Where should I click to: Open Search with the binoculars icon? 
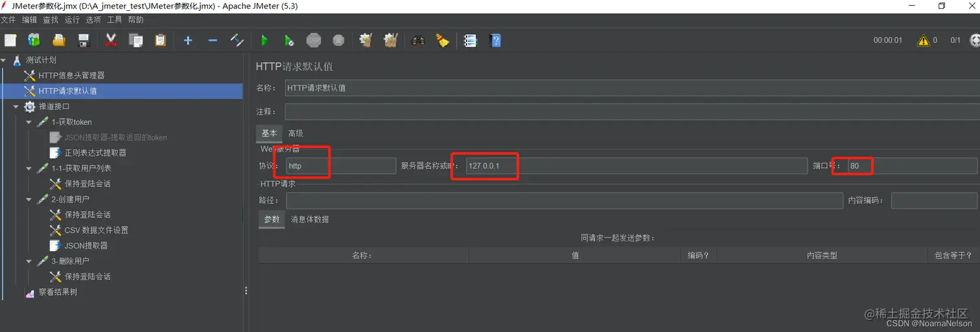pyautogui.click(x=418, y=40)
